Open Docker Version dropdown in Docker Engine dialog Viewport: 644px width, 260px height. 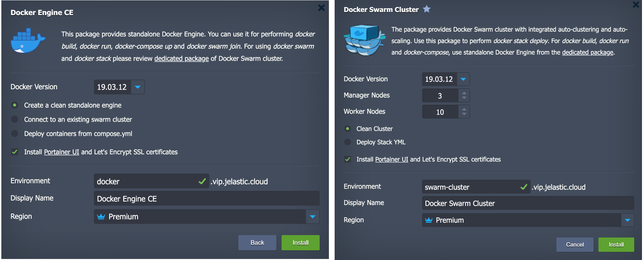click(138, 87)
